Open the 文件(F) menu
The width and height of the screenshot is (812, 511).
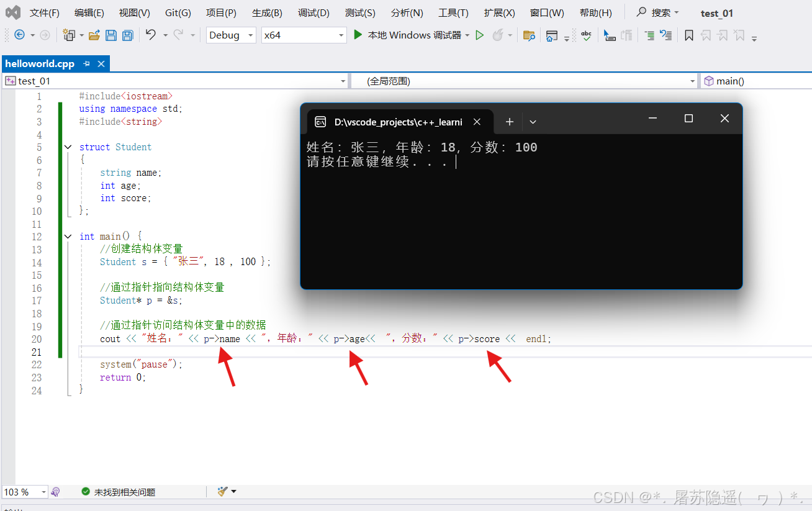[45, 13]
